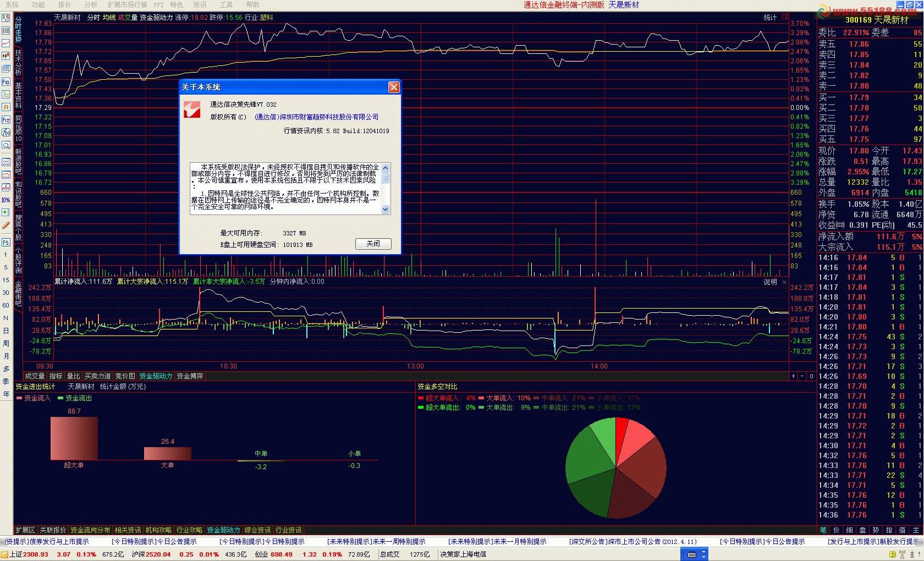Click the 说明 label in indicator panel
Viewport: 924px width, 561px height.
point(770,282)
